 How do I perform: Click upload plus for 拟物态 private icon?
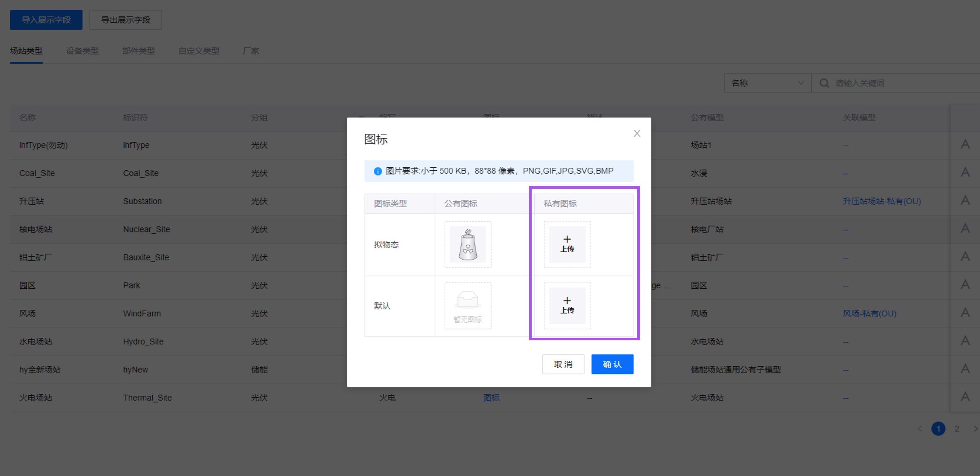coord(567,244)
